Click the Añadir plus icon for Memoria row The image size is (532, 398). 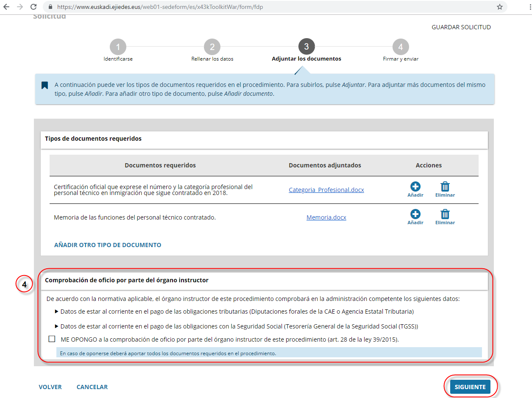click(415, 214)
